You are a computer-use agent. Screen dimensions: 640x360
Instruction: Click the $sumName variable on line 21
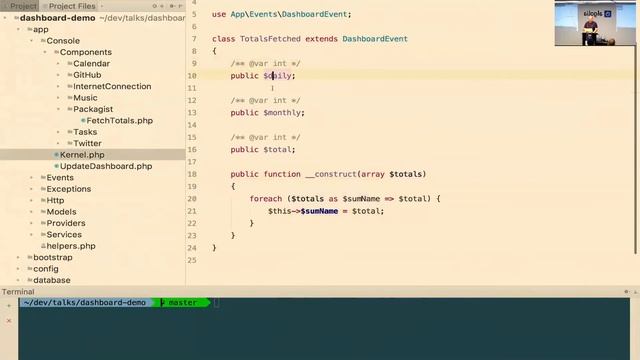319,211
